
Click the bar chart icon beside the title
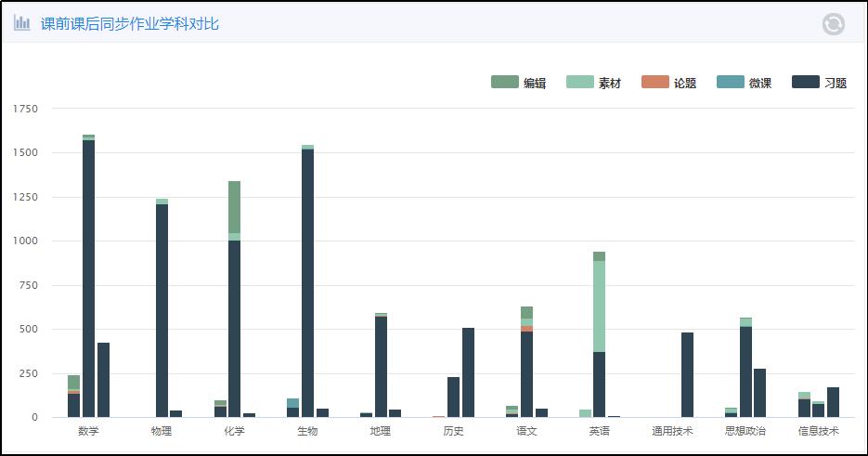pos(22,23)
